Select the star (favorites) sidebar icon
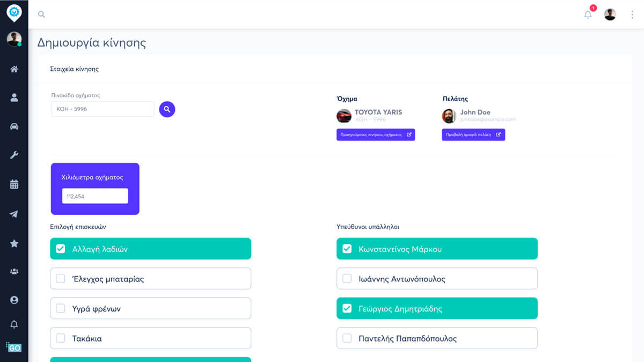Image resolution: width=644 pixels, height=362 pixels. tap(14, 243)
